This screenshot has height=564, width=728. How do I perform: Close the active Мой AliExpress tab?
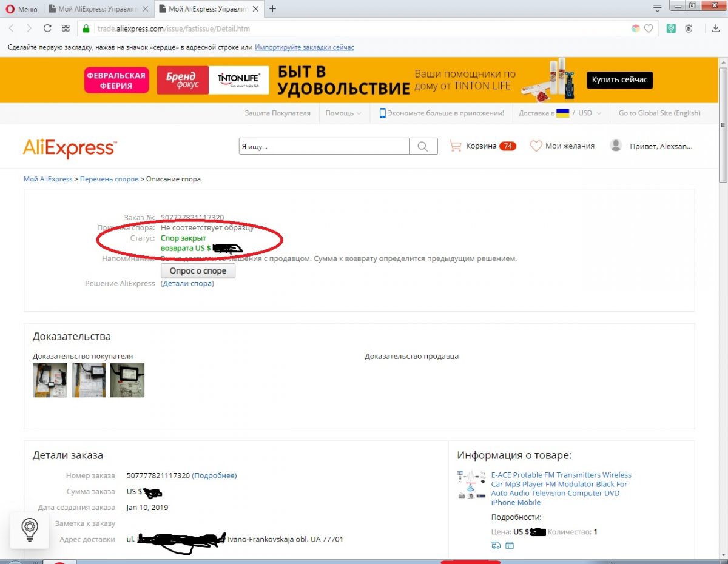pos(256,9)
